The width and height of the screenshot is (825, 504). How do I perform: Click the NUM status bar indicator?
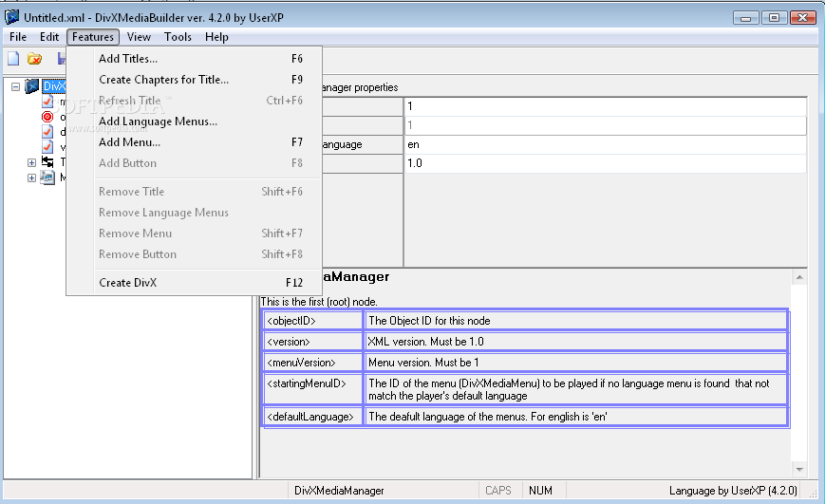pyautogui.click(x=540, y=491)
